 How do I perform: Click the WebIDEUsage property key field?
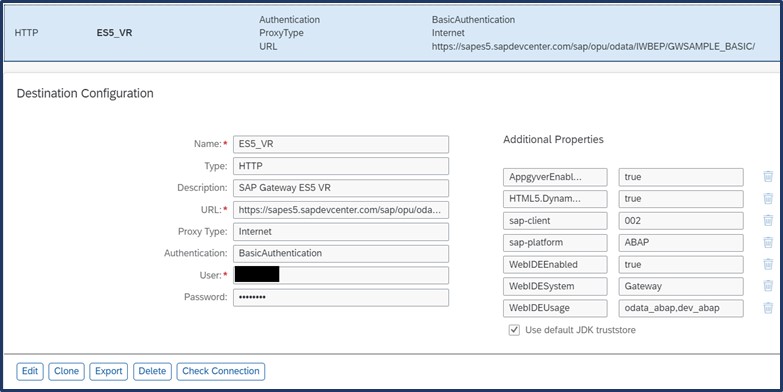[555, 308]
